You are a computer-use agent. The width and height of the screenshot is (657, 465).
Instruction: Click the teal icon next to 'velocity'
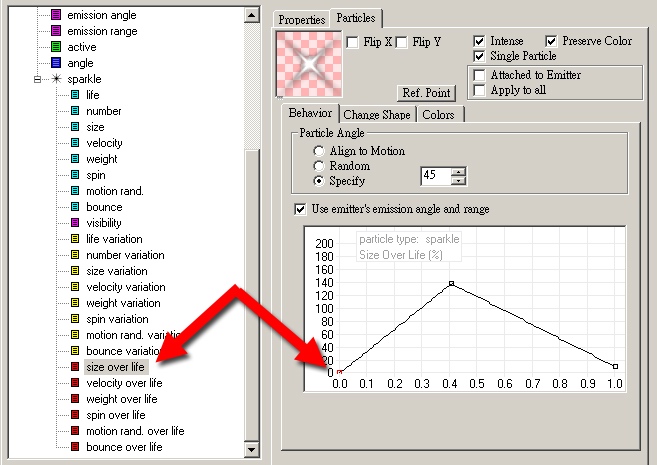(75, 143)
